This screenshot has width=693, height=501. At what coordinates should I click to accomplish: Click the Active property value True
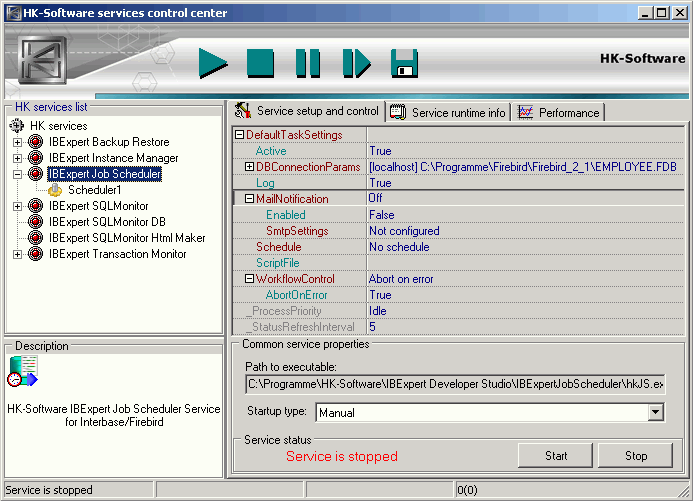(381, 151)
